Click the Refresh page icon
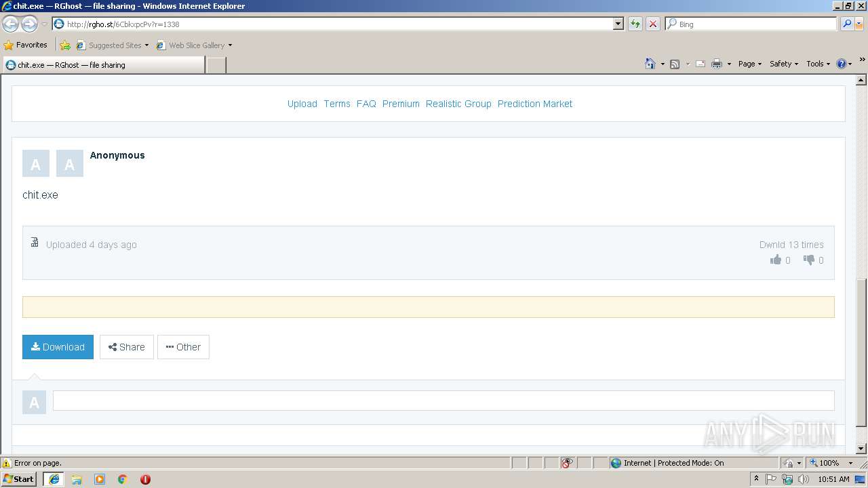The height and width of the screenshot is (488, 868). (x=635, y=24)
